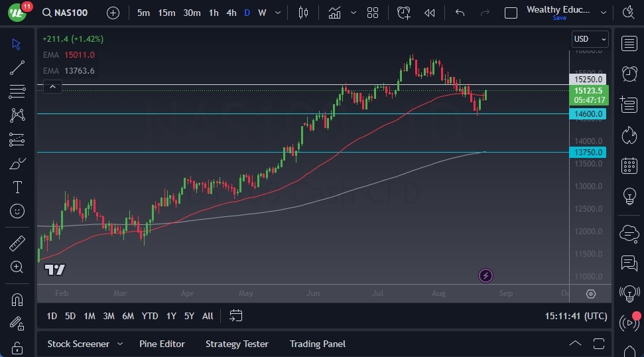Select the text annotation tool

(x=17, y=187)
